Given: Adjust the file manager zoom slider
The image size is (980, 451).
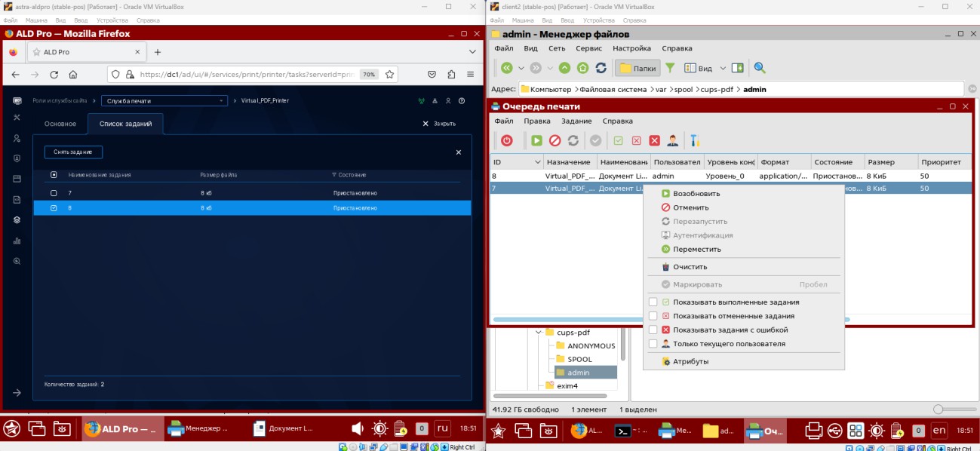Looking at the screenshot, I should (x=954, y=409).
